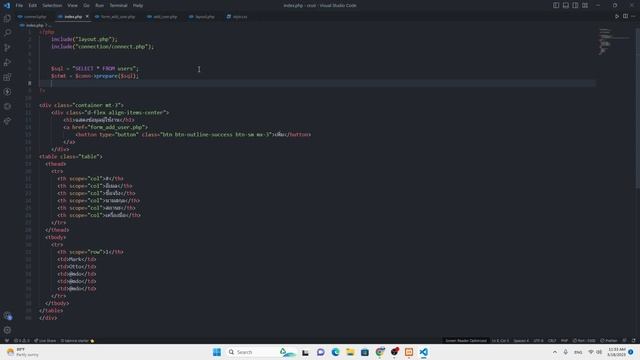
Task: Click the <td>Otto</td> line
Action: [x=77, y=267]
